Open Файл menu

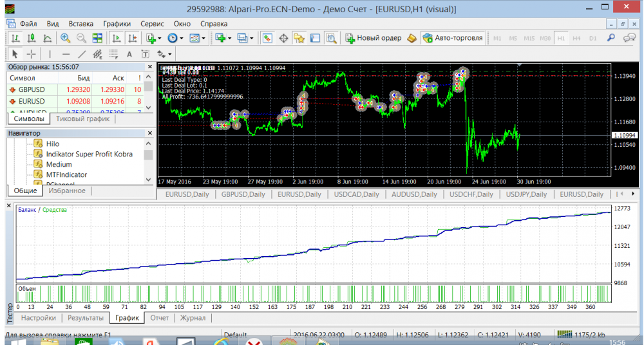pyautogui.click(x=28, y=24)
